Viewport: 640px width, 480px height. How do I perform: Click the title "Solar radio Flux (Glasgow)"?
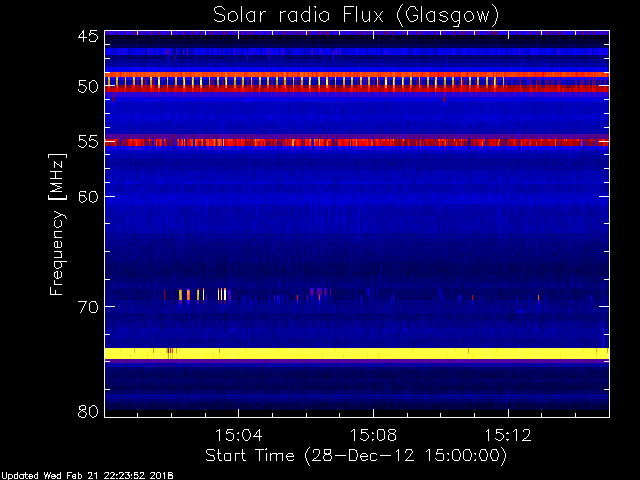pyautogui.click(x=356, y=16)
